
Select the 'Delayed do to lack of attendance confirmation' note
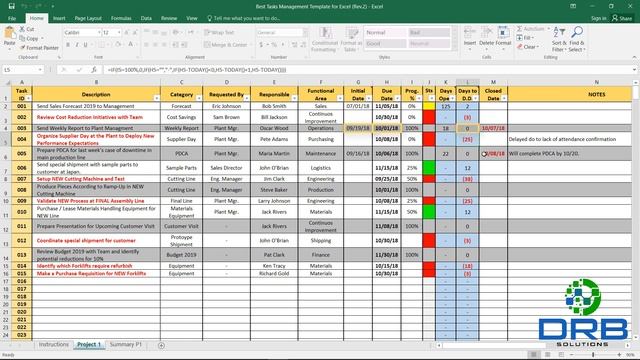(562, 139)
